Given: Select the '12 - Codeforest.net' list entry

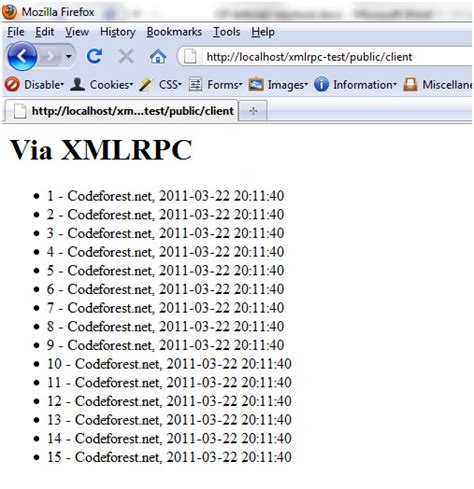Looking at the screenshot, I should click(169, 401).
